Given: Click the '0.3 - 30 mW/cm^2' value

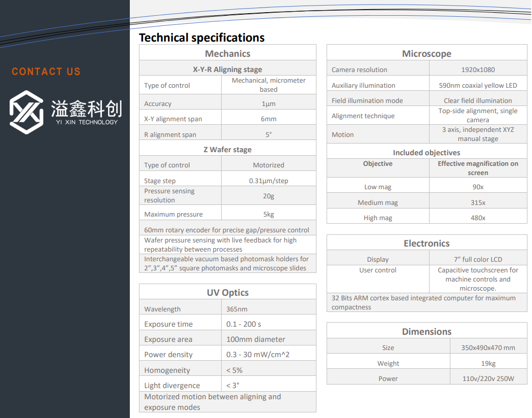Looking at the screenshot, I should tap(258, 355).
